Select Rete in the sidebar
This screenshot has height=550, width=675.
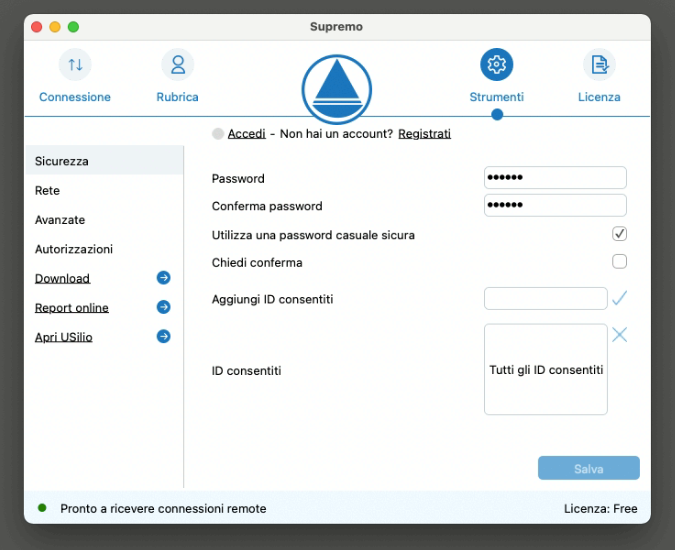tap(104, 190)
